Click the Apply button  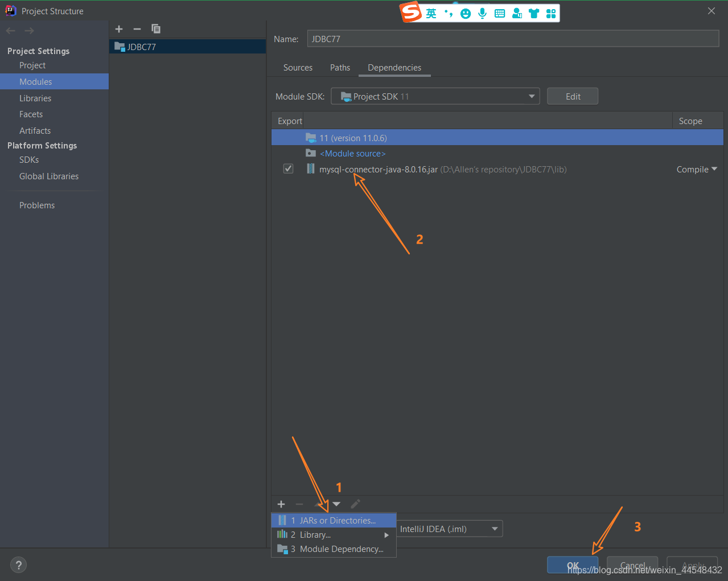point(693,565)
